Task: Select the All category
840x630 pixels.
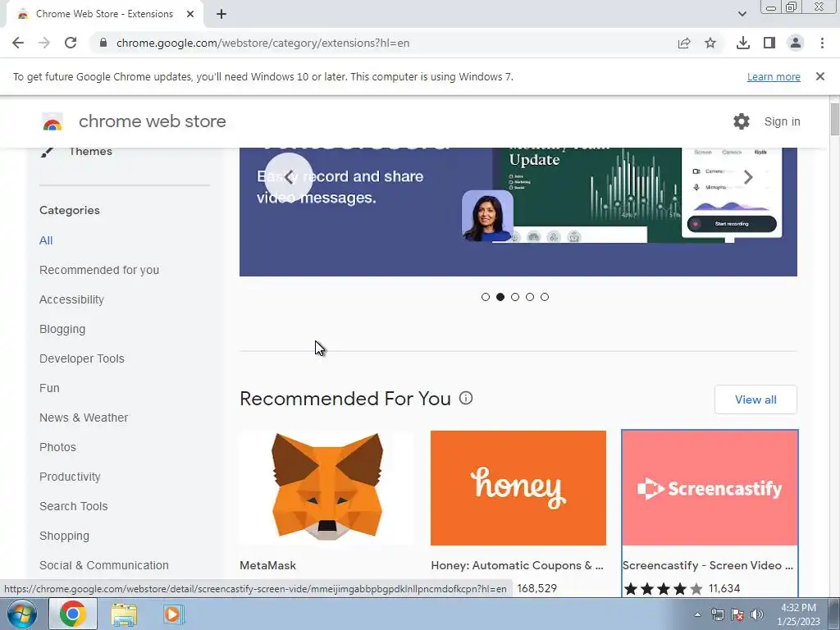Action: [46, 240]
